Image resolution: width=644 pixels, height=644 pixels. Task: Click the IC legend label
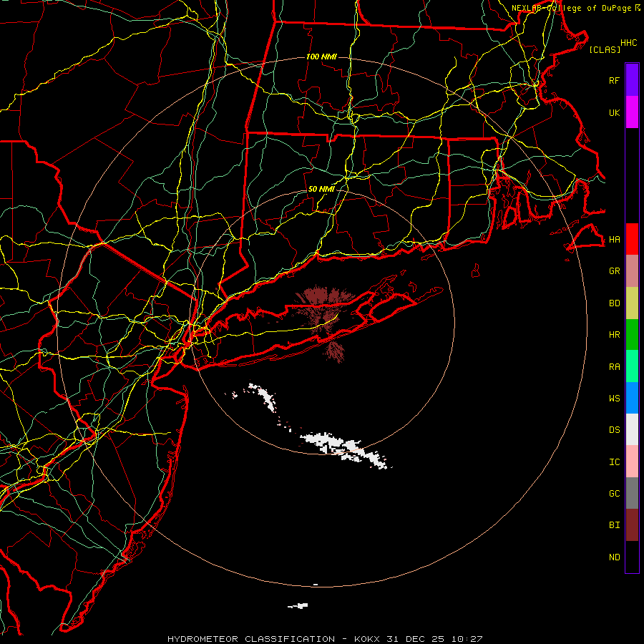pos(614,462)
